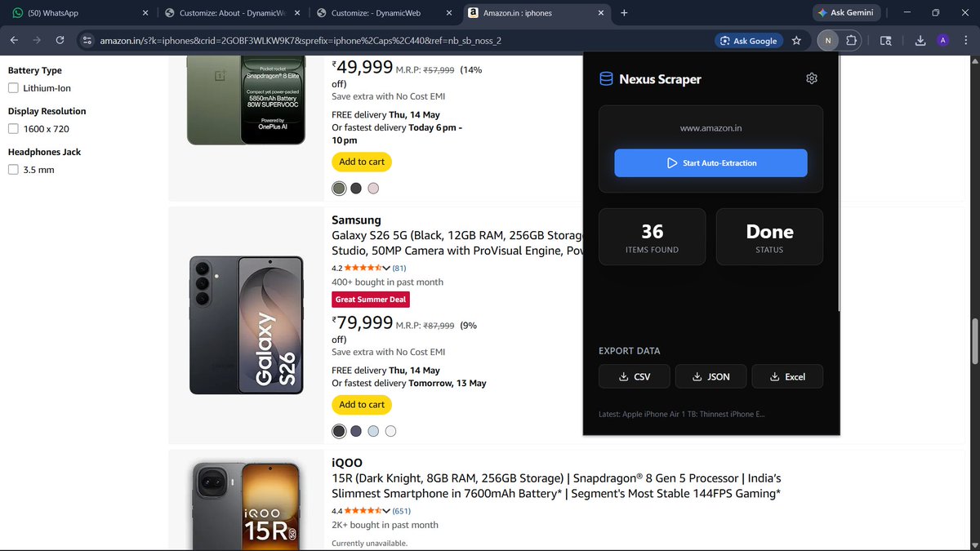The width and height of the screenshot is (980, 551).
Task: Click the tab search icon in toolbar
Action: pyautogui.click(x=886, y=40)
